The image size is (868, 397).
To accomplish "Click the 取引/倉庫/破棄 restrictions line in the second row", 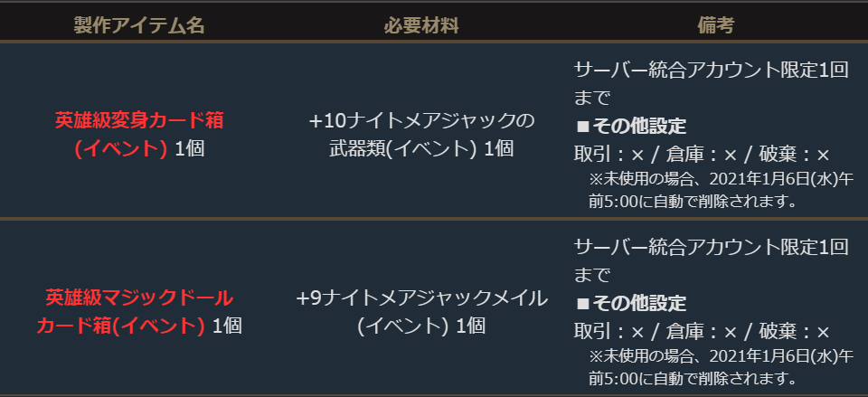I will click(x=702, y=331).
